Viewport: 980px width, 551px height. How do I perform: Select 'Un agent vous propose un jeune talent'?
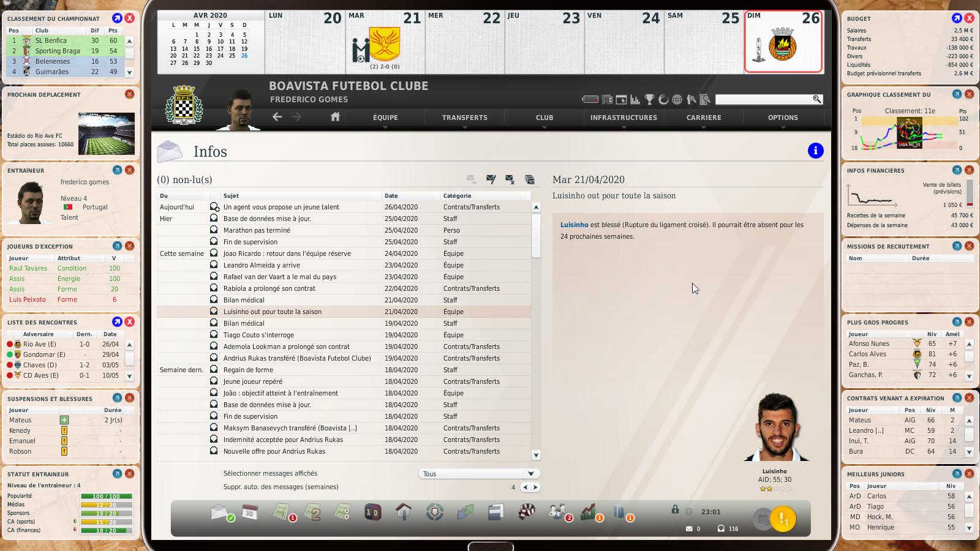(x=344, y=207)
